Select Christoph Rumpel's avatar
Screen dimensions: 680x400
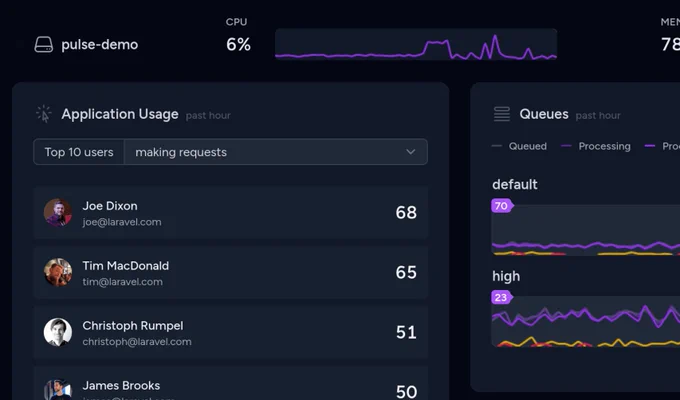58,332
